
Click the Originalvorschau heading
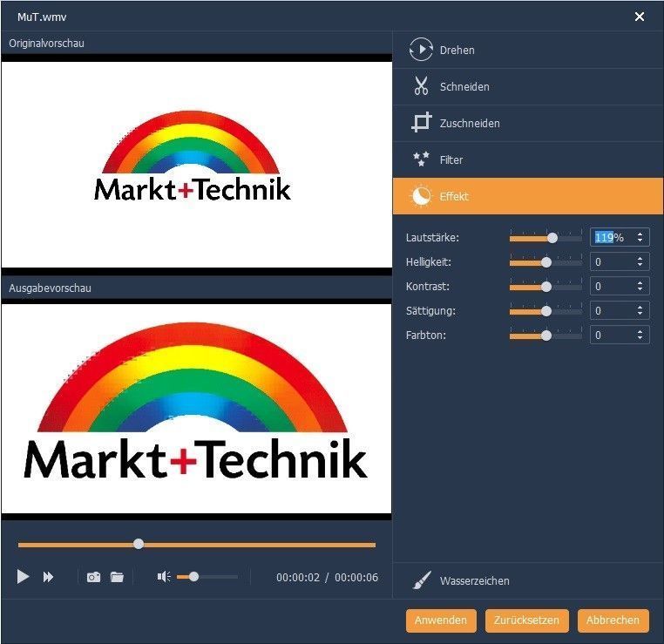coord(46,44)
